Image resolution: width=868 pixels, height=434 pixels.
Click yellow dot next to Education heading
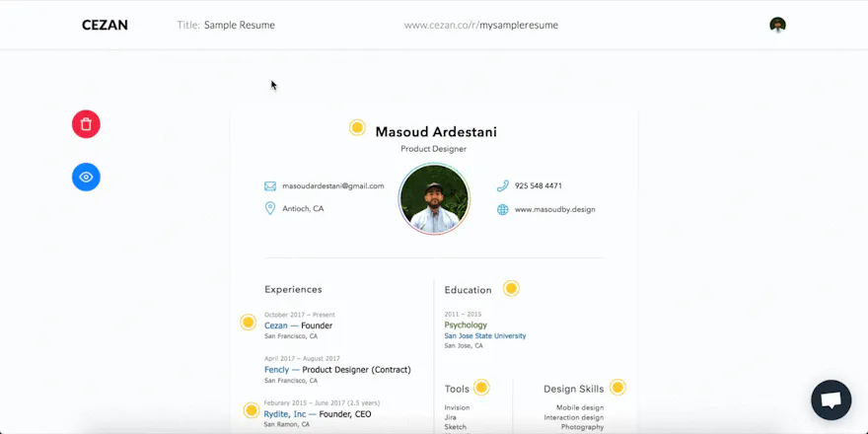pos(511,288)
